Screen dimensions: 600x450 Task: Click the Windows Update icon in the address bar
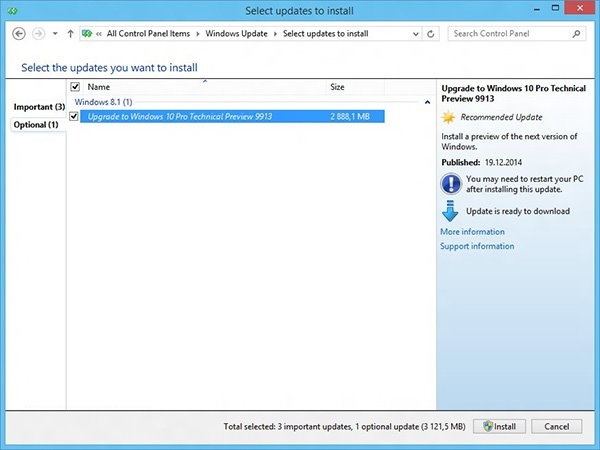[x=87, y=34]
